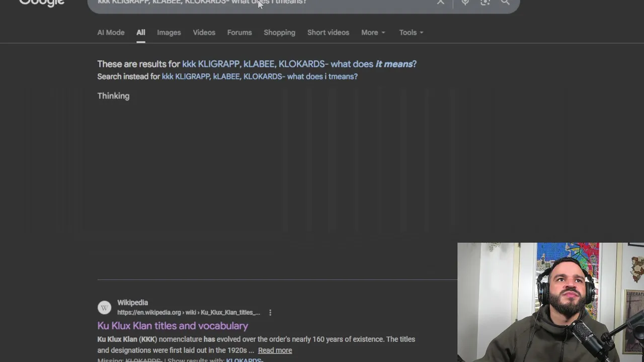This screenshot has height=362, width=644.
Task: Open the Forums tab
Action: 239,33
